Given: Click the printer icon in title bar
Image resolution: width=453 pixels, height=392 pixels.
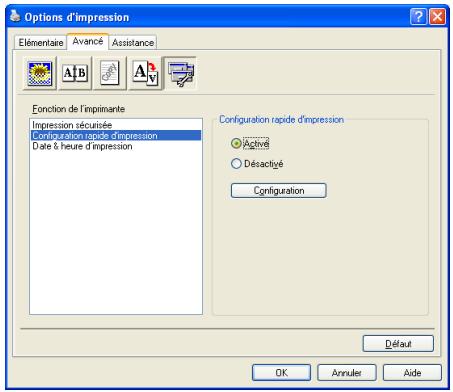Looking at the screenshot, I should pyautogui.click(x=15, y=16).
